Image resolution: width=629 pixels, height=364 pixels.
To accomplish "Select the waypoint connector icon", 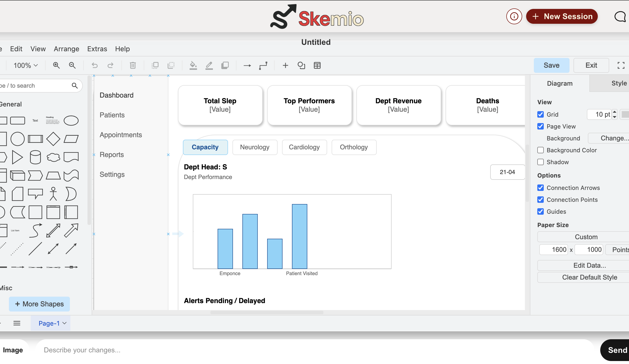I will pos(264,65).
